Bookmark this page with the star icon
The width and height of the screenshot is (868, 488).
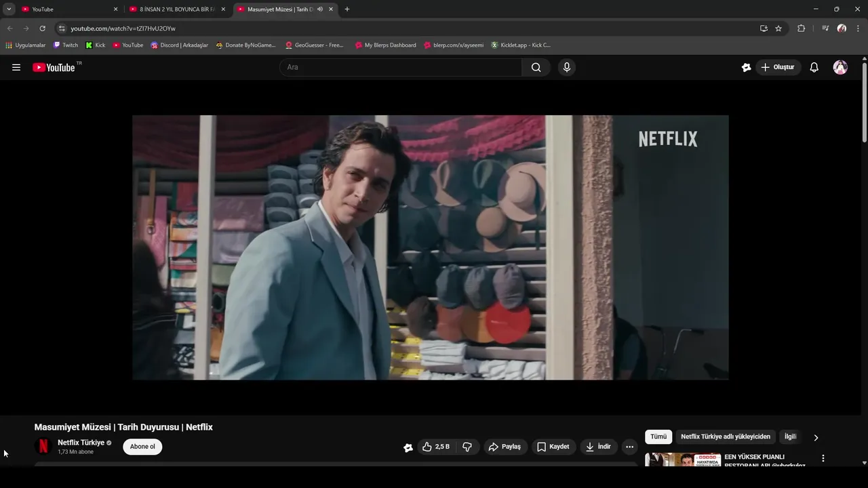pos(778,28)
